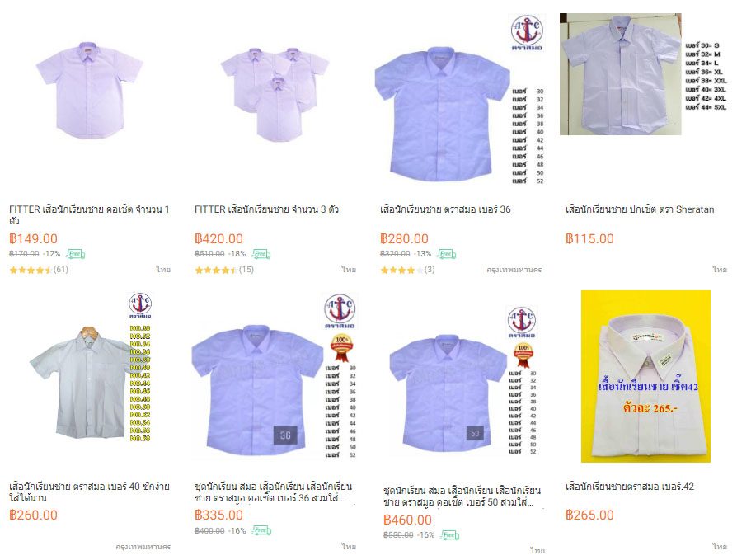Select the FITTER จำนวน 3 ตัว product title
Image resolution: width=737 pixels, height=560 pixels.
[266, 209]
